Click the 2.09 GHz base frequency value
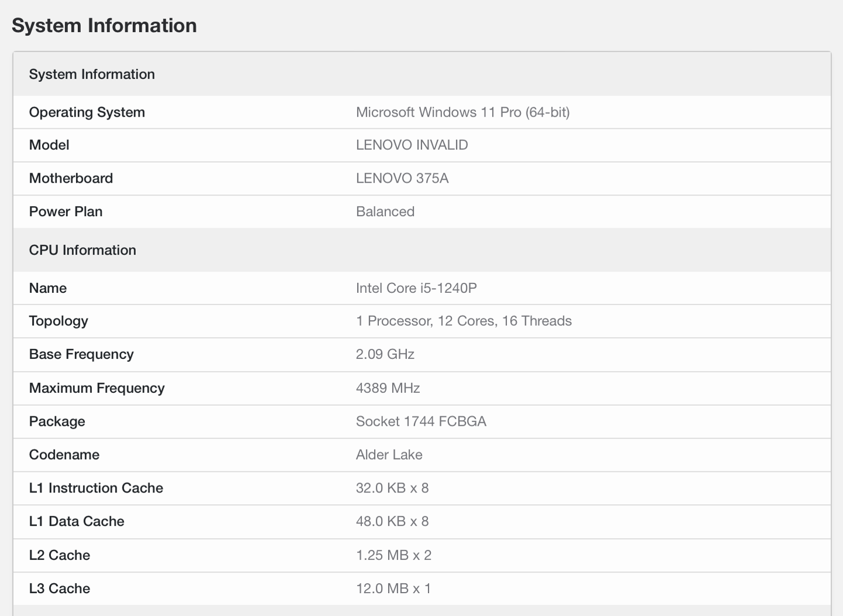Screen dimensions: 843x616 click(385, 354)
